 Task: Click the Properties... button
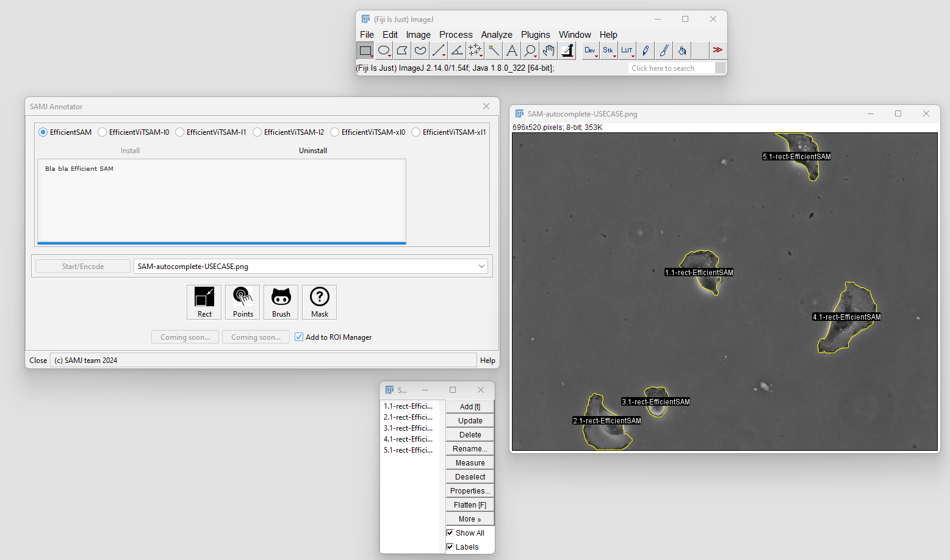pos(470,490)
